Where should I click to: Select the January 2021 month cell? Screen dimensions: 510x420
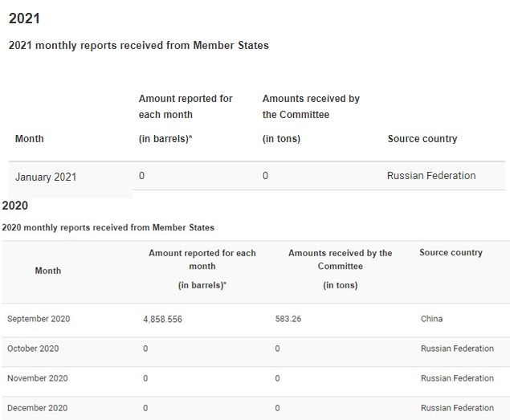(46, 177)
